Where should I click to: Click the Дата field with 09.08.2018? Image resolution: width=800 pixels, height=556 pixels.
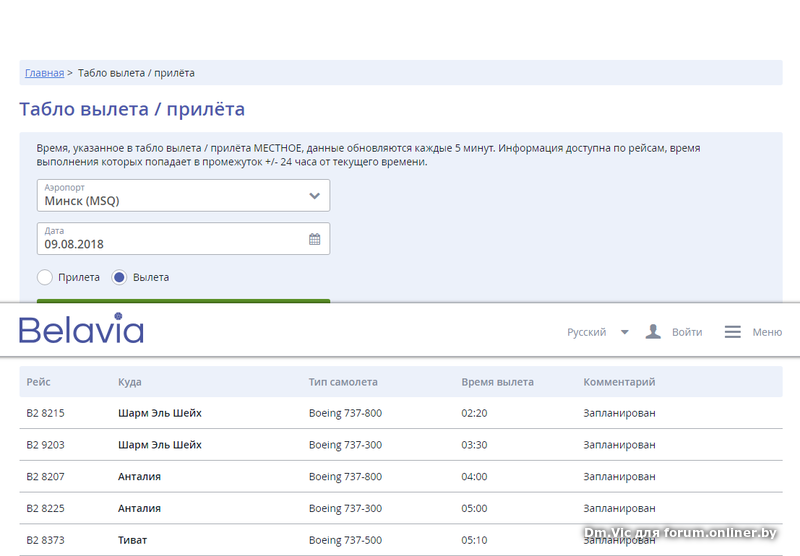tap(183, 238)
